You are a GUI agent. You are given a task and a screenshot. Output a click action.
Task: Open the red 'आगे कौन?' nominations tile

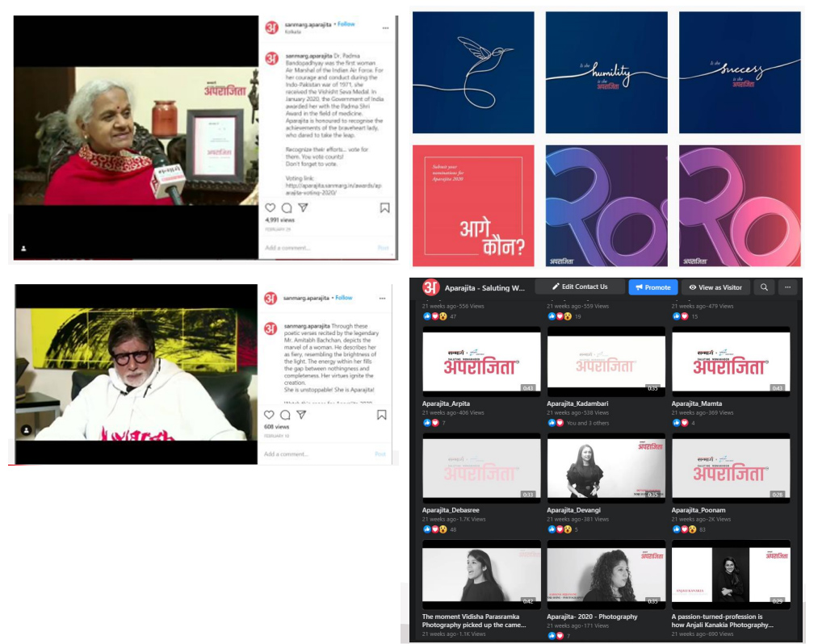click(x=473, y=206)
